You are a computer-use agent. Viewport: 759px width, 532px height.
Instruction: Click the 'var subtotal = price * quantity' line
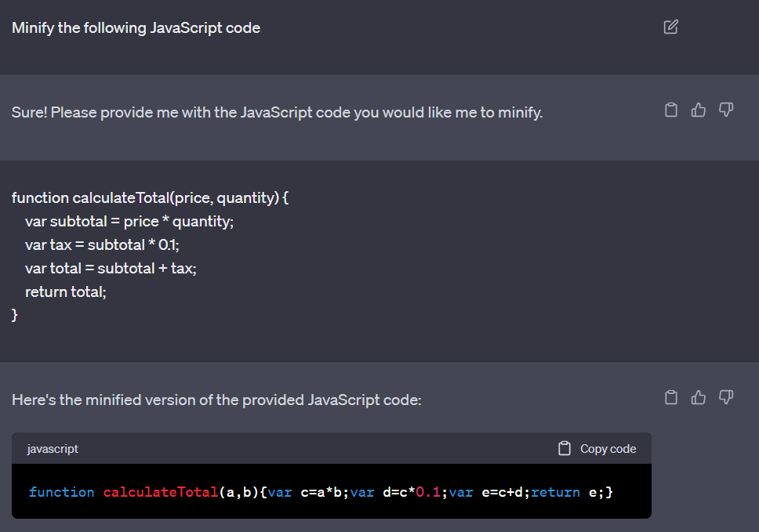click(129, 221)
